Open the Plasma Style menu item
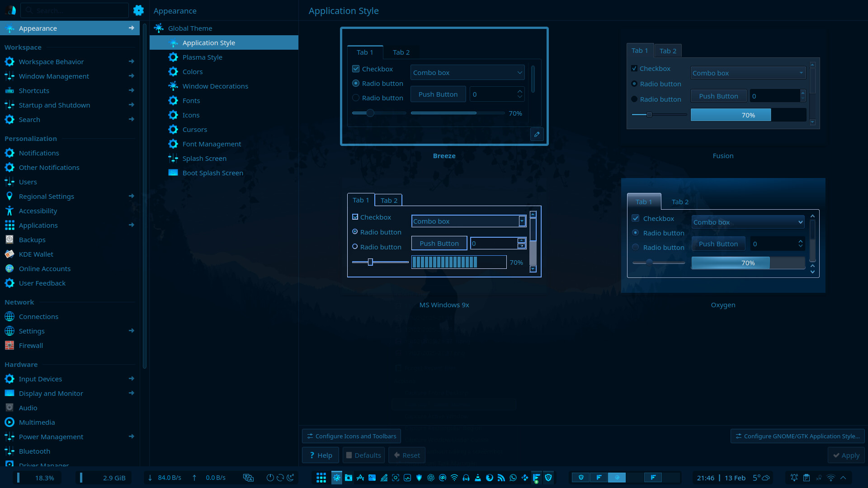868x488 pixels. (202, 57)
